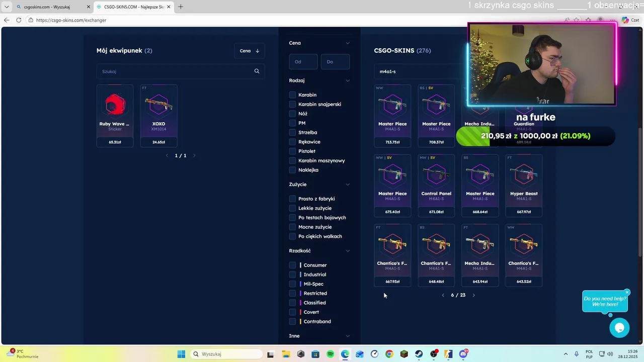Check the PM type filter
Screen dimensions: 644x362
point(292,123)
